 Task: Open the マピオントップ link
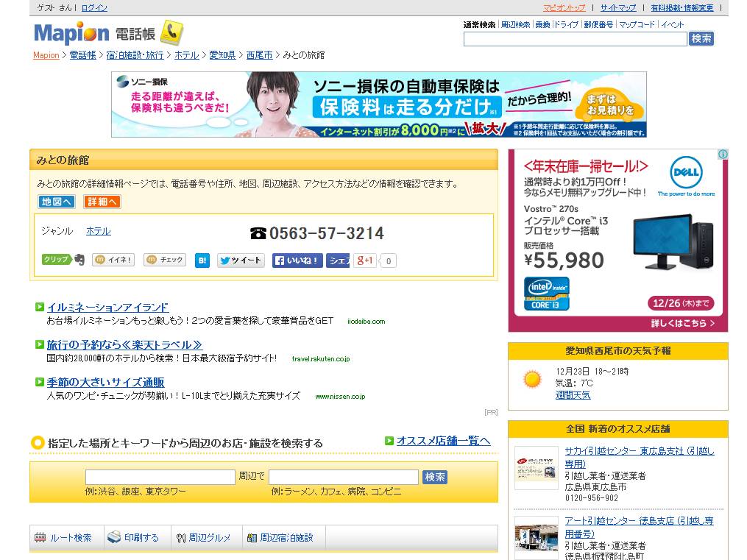[x=564, y=7]
